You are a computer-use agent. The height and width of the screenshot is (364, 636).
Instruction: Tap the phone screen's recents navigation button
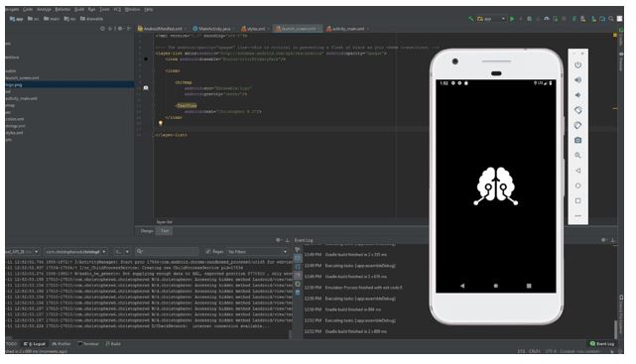(x=529, y=286)
